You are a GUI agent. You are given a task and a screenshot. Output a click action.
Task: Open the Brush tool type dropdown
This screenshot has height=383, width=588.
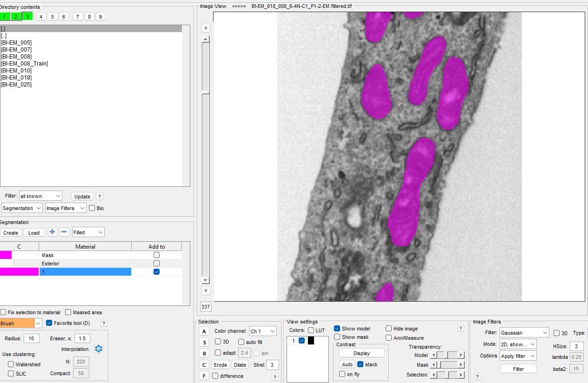[x=38, y=323]
